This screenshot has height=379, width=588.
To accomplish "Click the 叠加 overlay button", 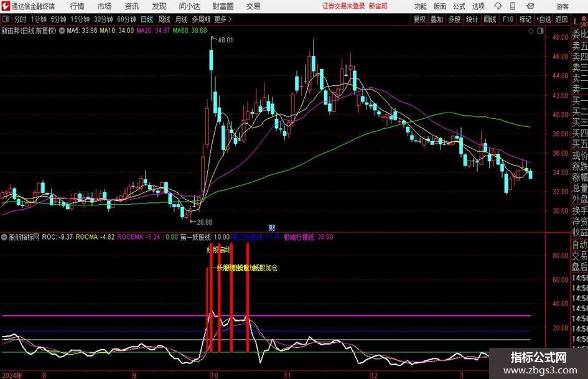I will (x=437, y=19).
